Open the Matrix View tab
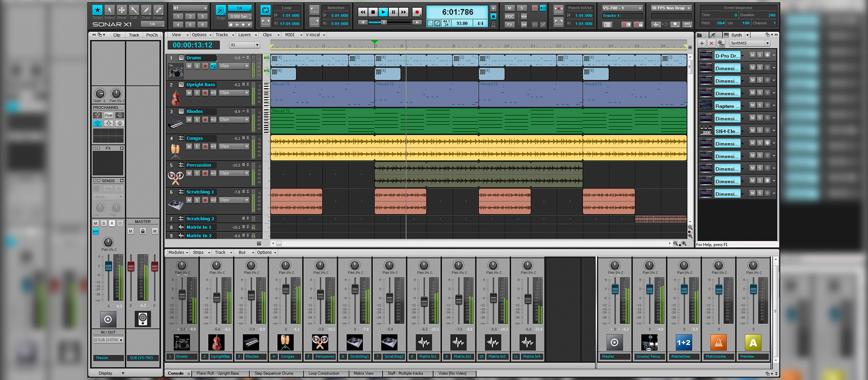868x380 pixels. click(363, 374)
